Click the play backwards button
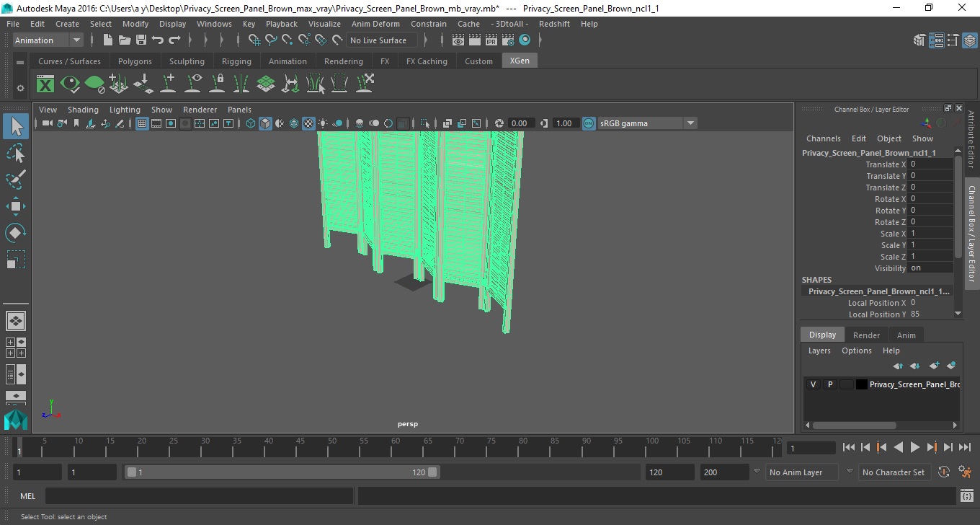Image resolution: width=980 pixels, height=525 pixels. tap(898, 447)
